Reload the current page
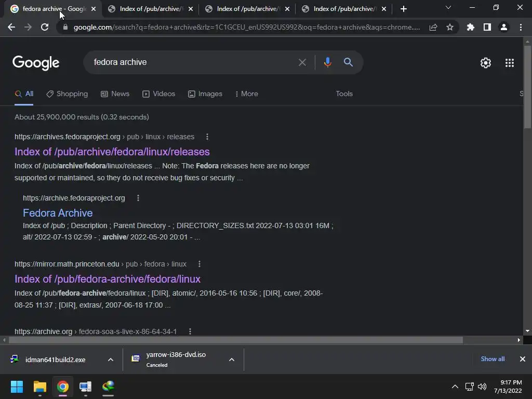 click(45, 27)
